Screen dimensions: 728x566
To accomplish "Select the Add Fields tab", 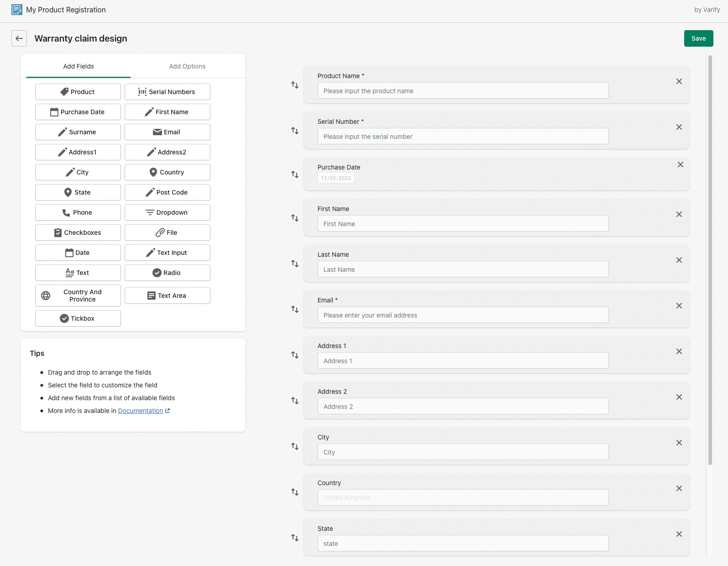I will 79,66.
